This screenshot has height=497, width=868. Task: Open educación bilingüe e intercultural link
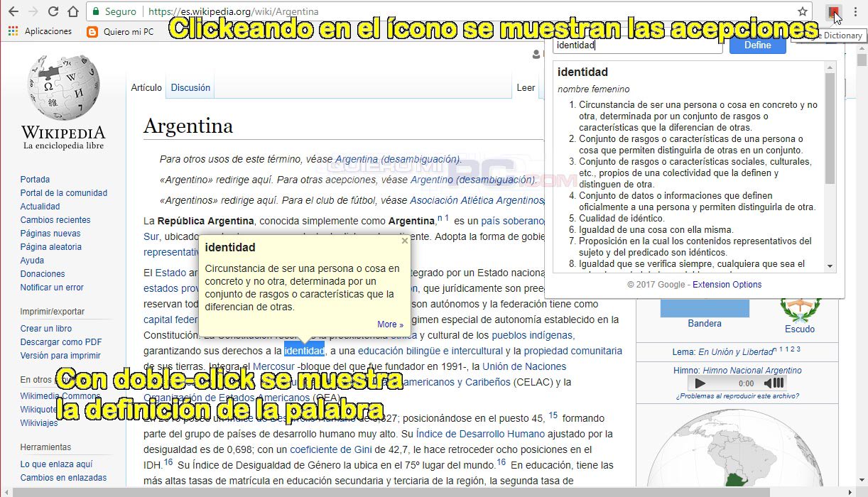click(x=430, y=351)
